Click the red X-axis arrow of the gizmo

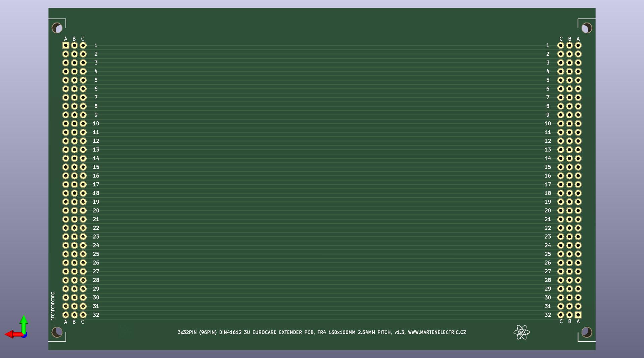tap(10, 334)
